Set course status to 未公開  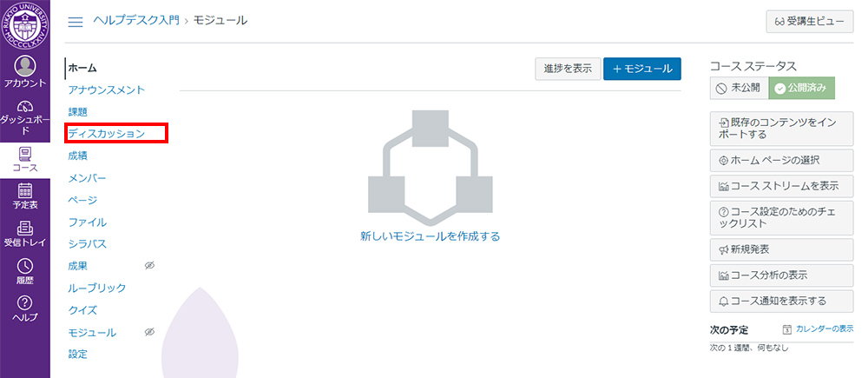(x=739, y=88)
